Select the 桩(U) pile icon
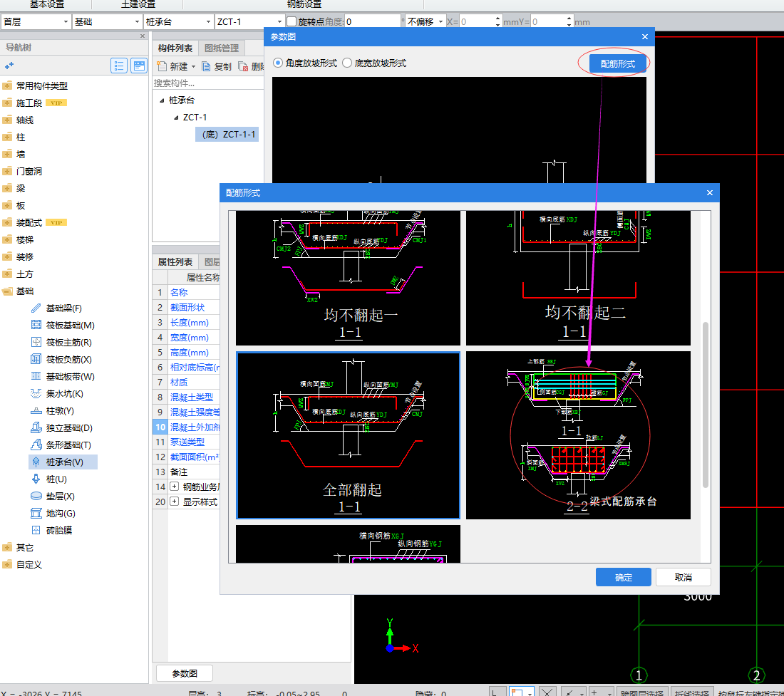This screenshot has height=696, width=784. (x=36, y=479)
